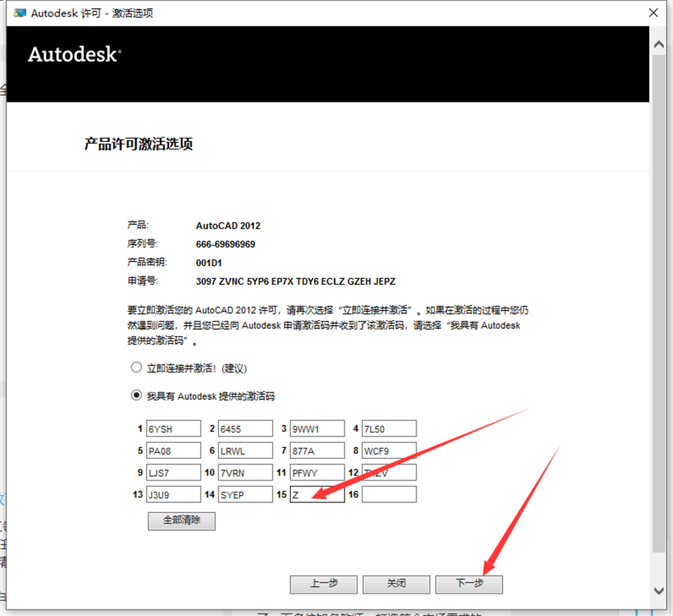Click the product name AutoCAD 2012
The width and height of the screenshot is (673, 616).
228,226
